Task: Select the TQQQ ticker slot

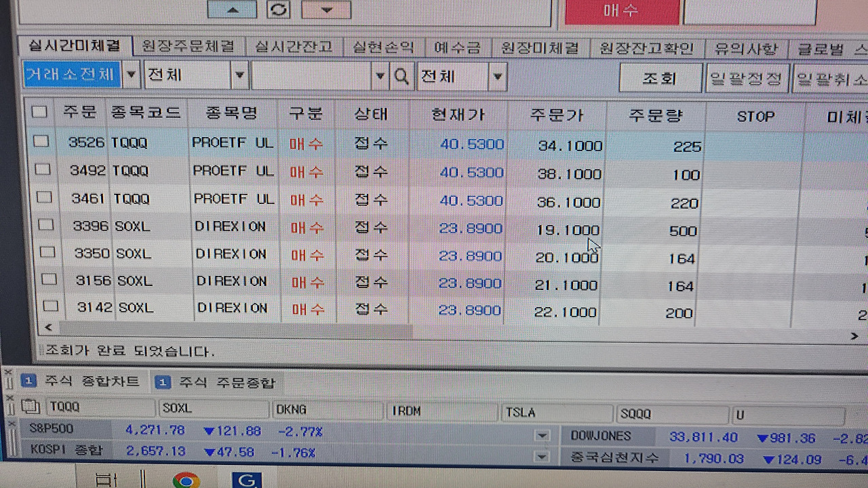Action: 100,407
